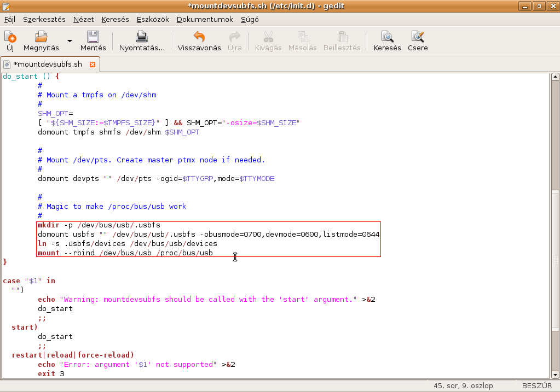Open the Szerkesztés menu
The width and height of the screenshot is (560, 392).
44,19
